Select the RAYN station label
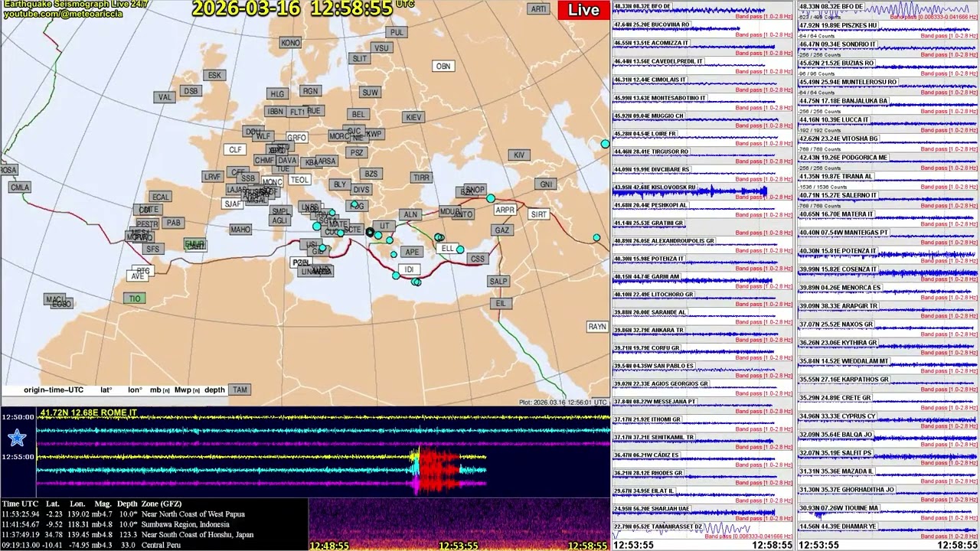Image resolution: width=980 pixels, height=551 pixels. click(x=597, y=326)
